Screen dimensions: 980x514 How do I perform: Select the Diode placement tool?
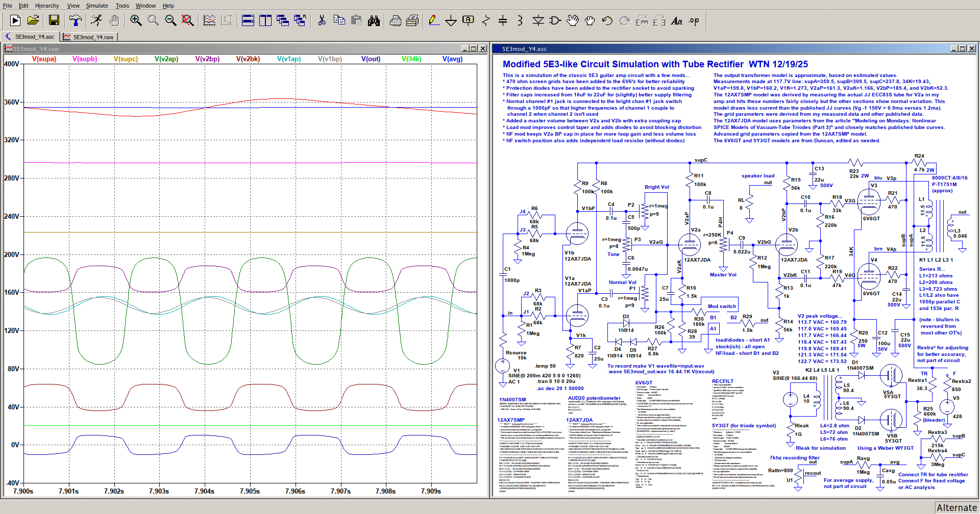538,20
